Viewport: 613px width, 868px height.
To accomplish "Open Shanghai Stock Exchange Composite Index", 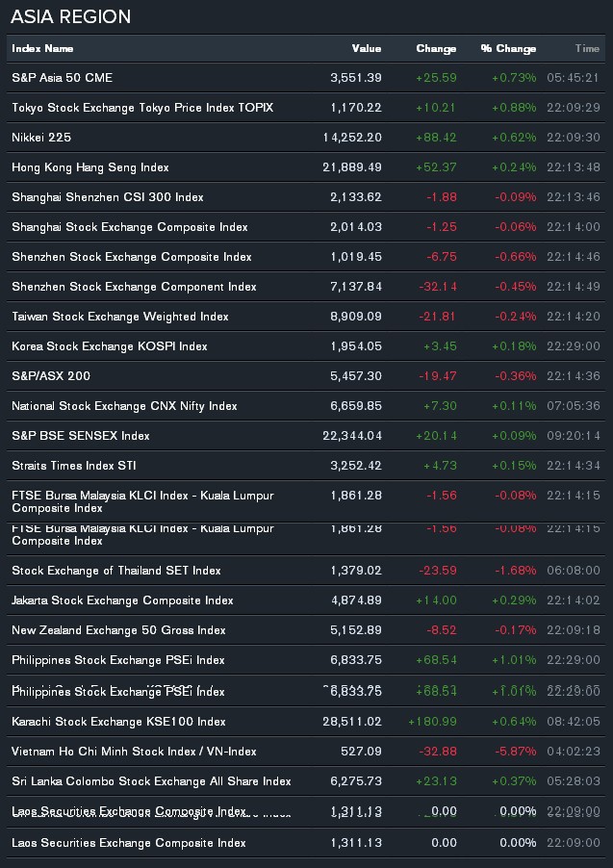I will click(130, 227).
